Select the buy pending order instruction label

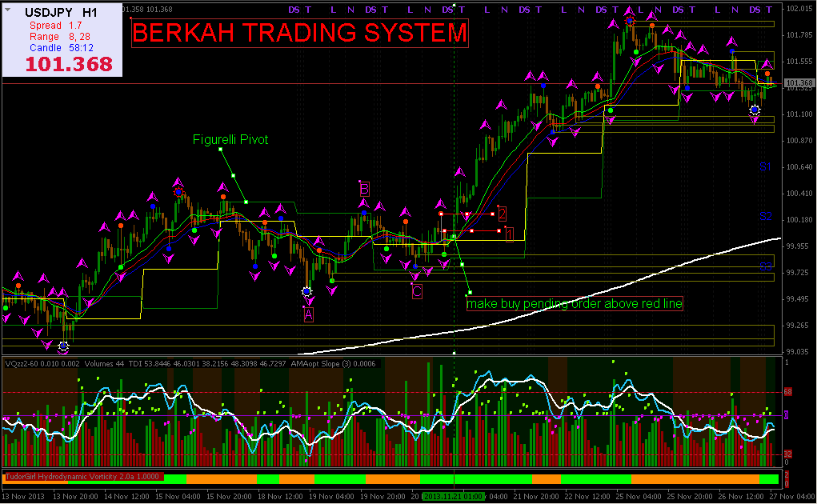point(575,303)
